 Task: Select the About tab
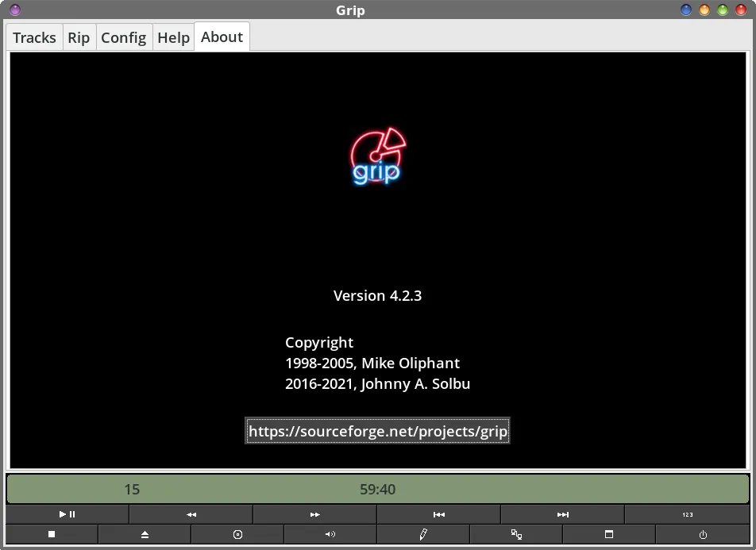(x=222, y=37)
